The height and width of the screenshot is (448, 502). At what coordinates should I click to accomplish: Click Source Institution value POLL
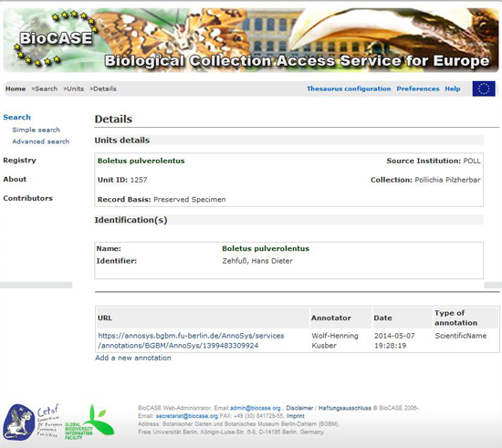[472, 161]
